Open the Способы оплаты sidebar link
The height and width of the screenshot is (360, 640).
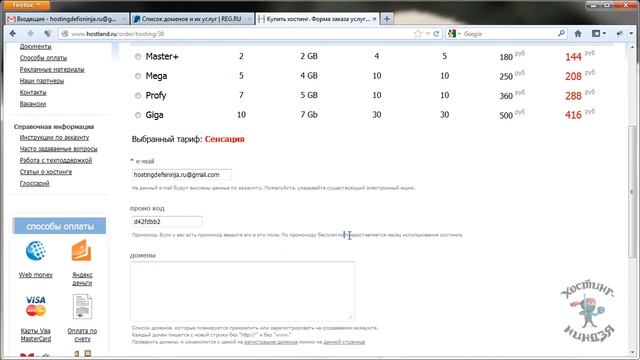click(x=43, y=58)
